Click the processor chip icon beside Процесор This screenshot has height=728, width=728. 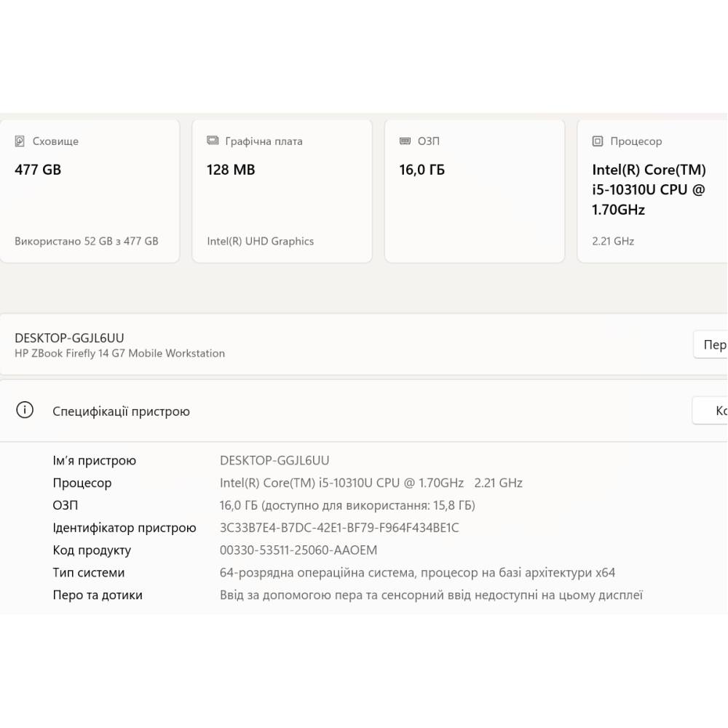pyautogui.click(x=598, y=141)
